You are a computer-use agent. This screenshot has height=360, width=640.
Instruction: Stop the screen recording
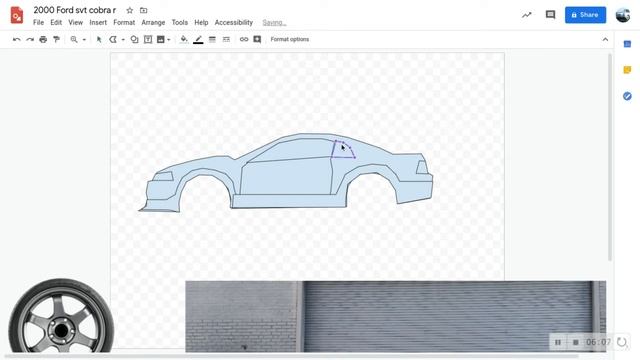click(x=576, y=342)
